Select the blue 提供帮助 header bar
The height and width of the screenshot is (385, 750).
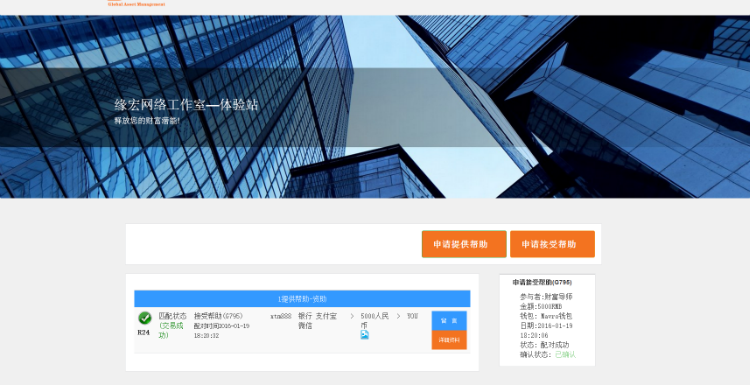[x=302, y=298]
